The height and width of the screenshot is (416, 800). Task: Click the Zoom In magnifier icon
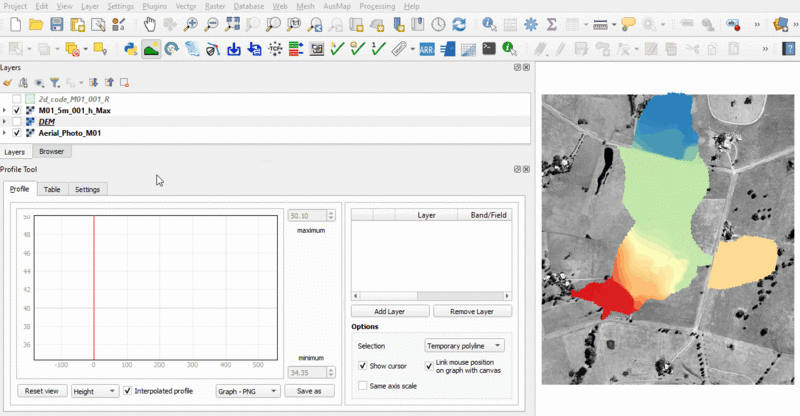(x=191, y=23)
